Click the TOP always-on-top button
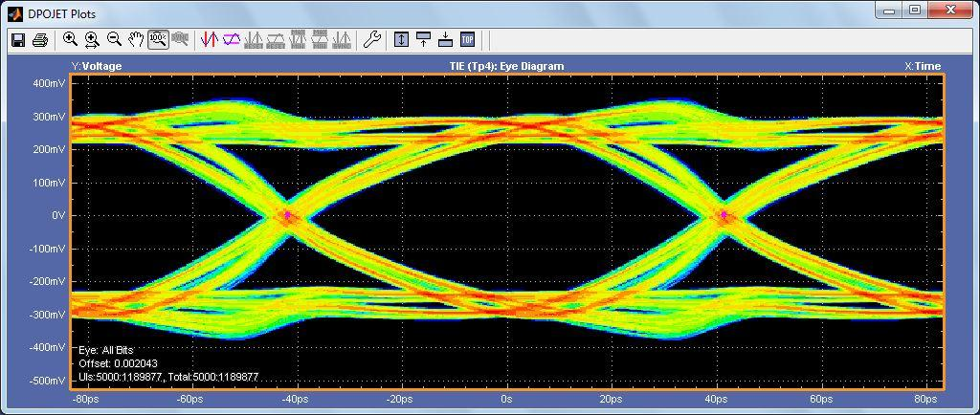 (x=467, y=40)
